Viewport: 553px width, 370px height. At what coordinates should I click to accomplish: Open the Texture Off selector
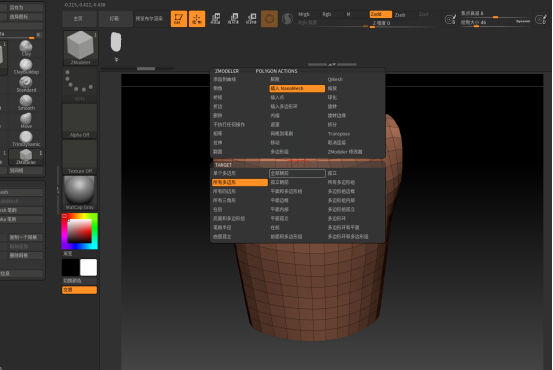click(80, 157)
